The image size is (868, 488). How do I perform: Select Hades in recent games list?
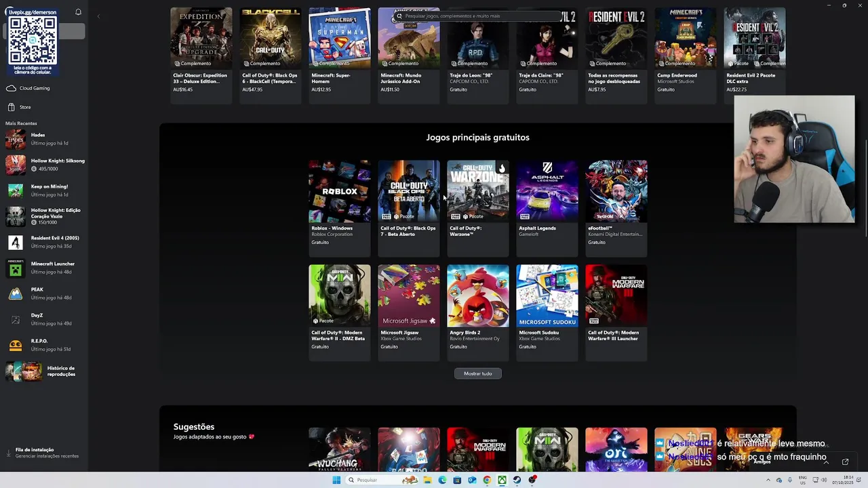[45, 139]
